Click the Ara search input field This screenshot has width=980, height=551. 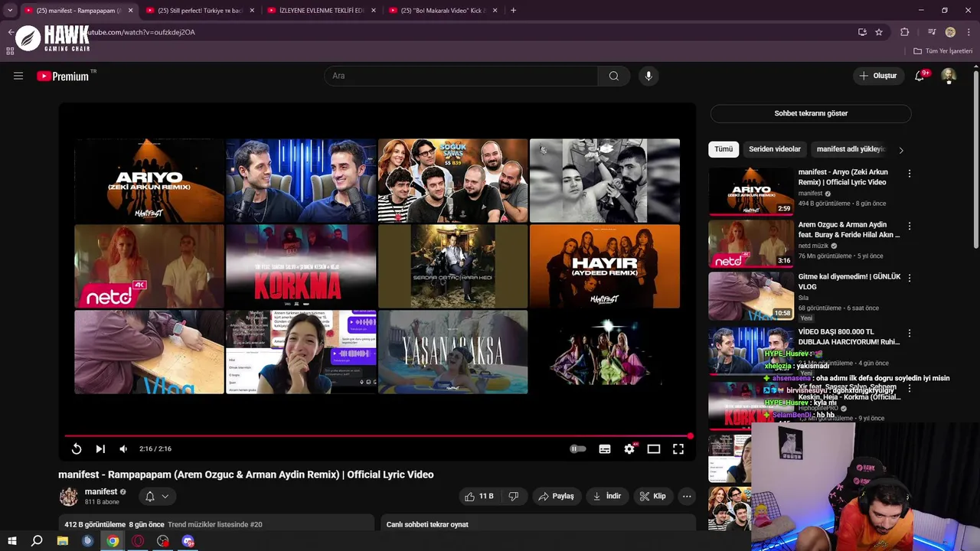tap(462, 76)
